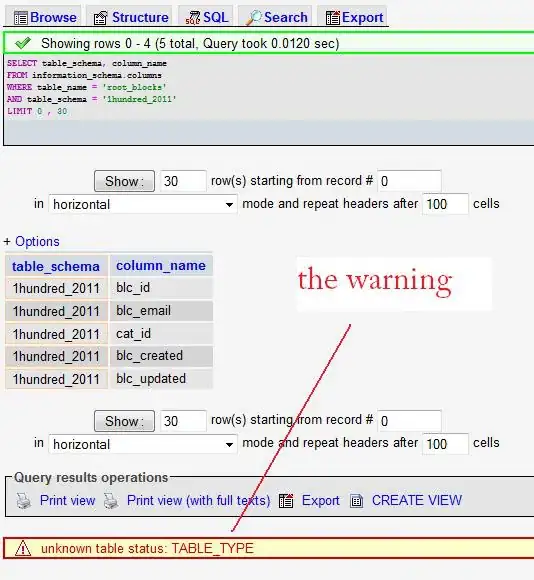Open the Browse tab
The height and width of the screenshot is (580, 534).
click(x=44, y=17)
